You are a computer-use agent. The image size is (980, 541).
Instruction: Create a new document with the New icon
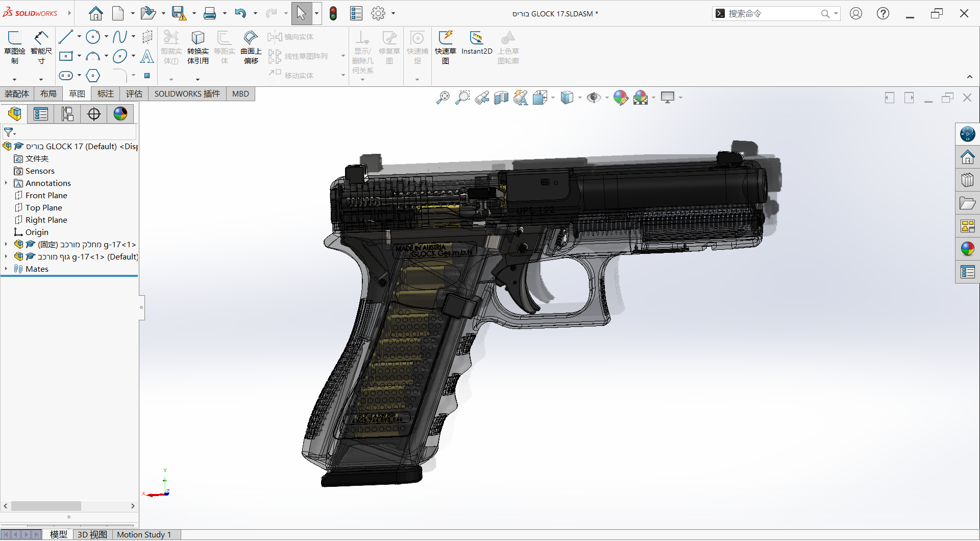118,13
